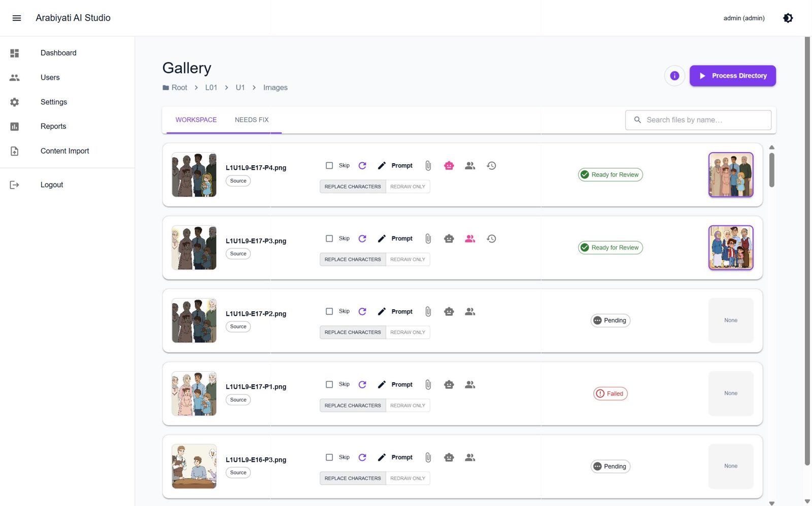
Task: Open people icon for L1U1L9-E17-P1.png
Action: (470, 385)
